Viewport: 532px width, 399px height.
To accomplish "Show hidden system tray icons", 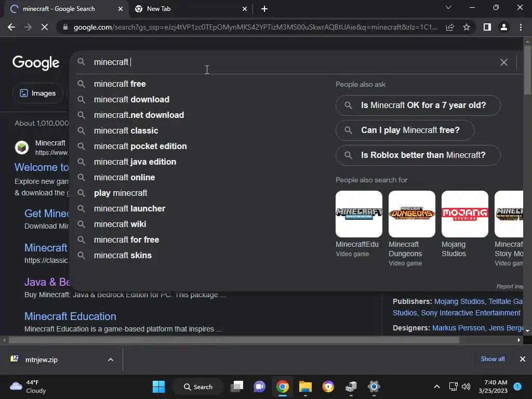I will 437,387.
